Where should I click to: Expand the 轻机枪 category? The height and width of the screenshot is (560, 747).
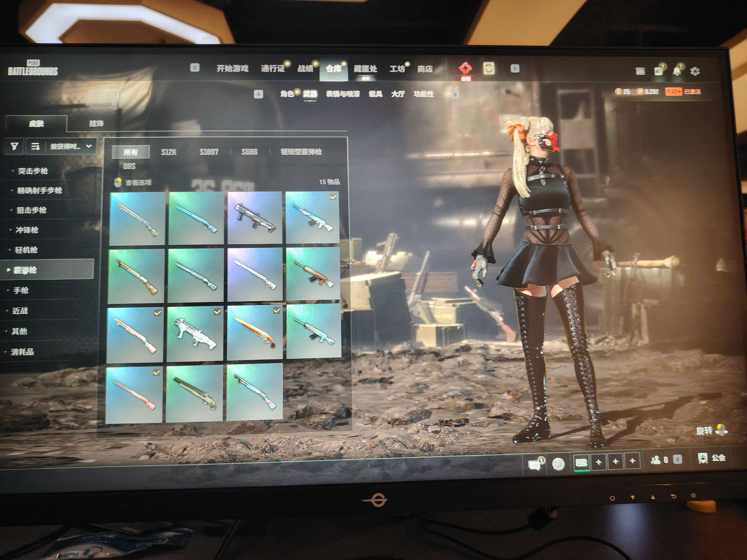click(26, 250)
